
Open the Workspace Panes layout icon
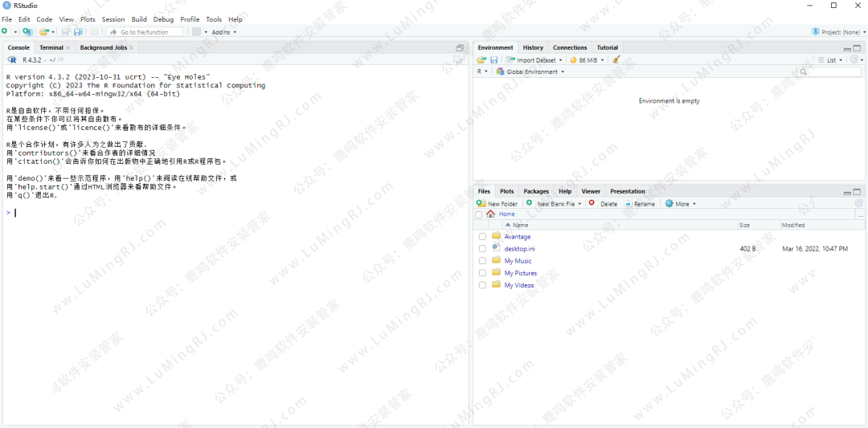(x=196, y=32)
